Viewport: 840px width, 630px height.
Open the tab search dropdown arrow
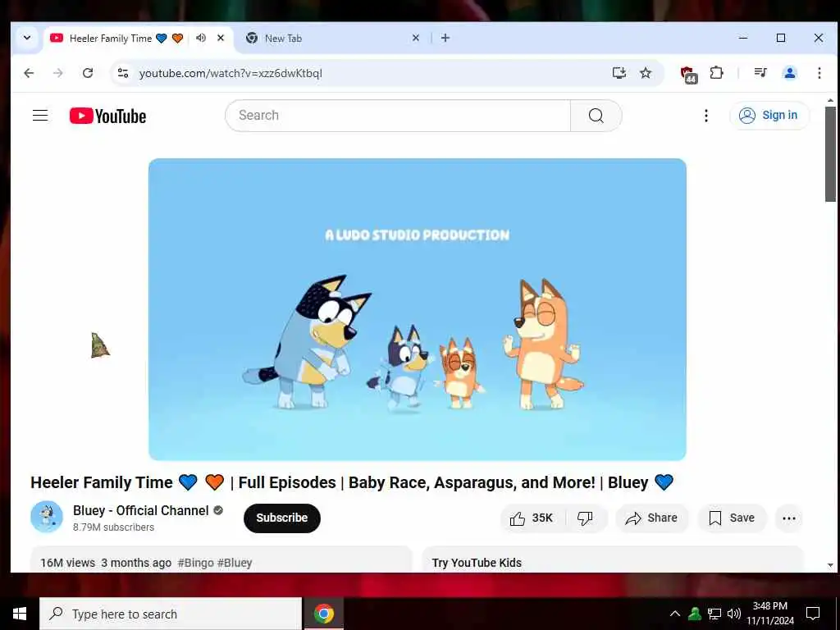point(27,38)
